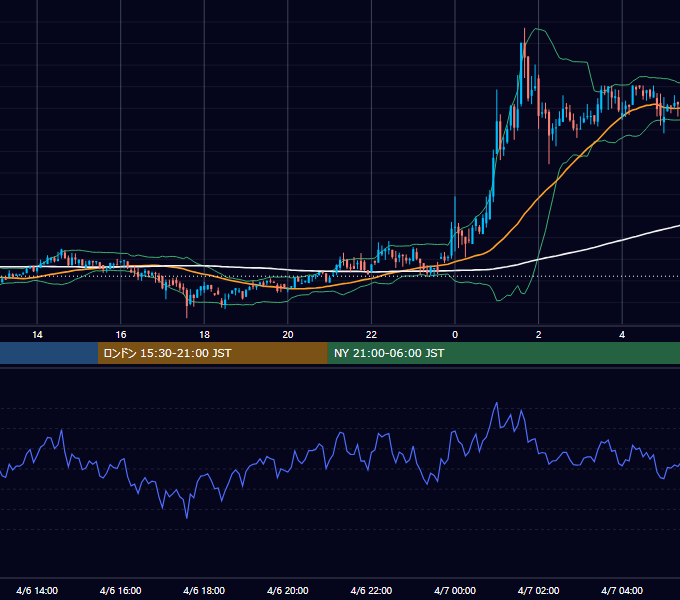
Task: Click the NY 21:00-06:00 JST session bar
Action: coord(503,353)
